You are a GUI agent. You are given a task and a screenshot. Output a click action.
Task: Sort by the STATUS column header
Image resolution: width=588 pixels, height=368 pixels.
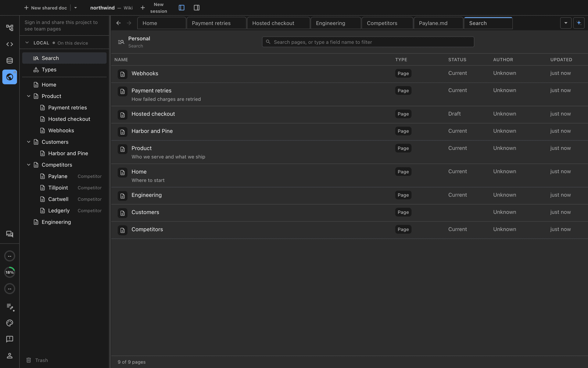click(457, 60)
